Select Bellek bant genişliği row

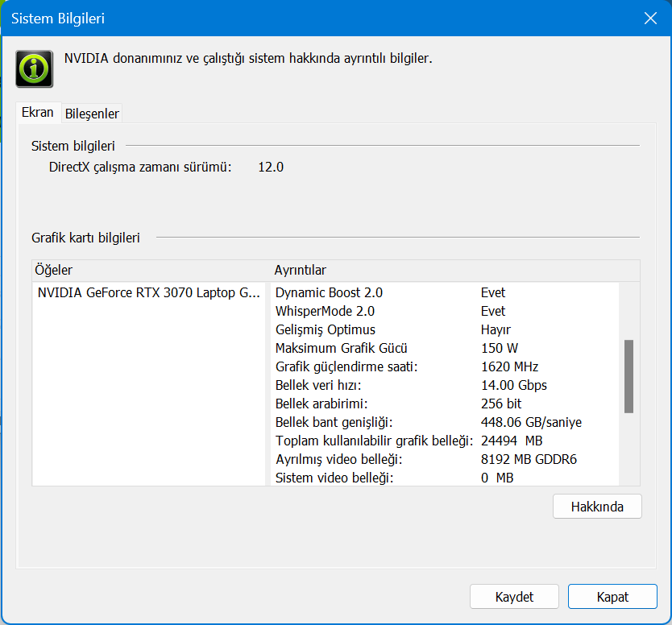pyautogui.click(x=445, y=422)
